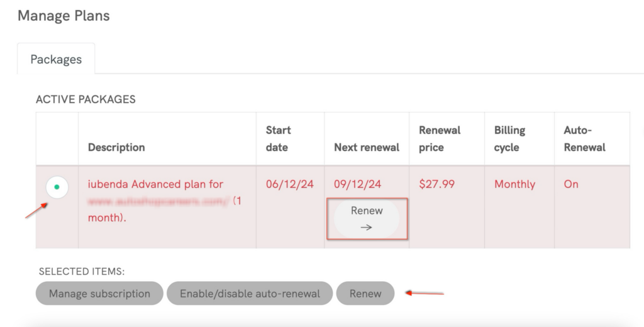Screen dimensions: 644x327
Task: Select the $27.99 renewal price value
Action: [436, 184]
